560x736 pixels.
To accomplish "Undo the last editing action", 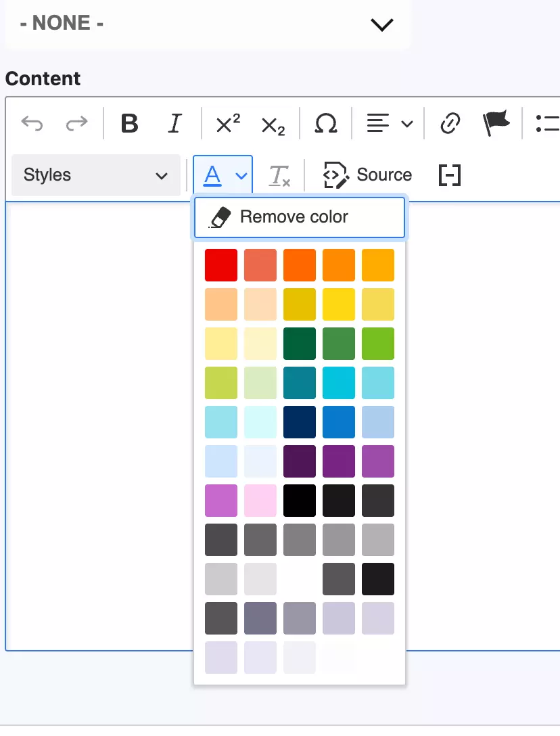I will (x=32, y=123).
